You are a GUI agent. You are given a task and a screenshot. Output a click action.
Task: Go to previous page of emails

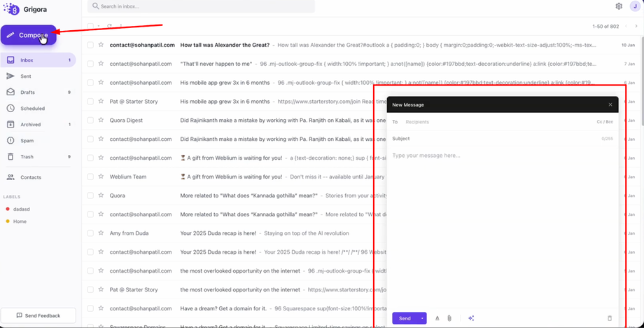click(x=626, y=27)
